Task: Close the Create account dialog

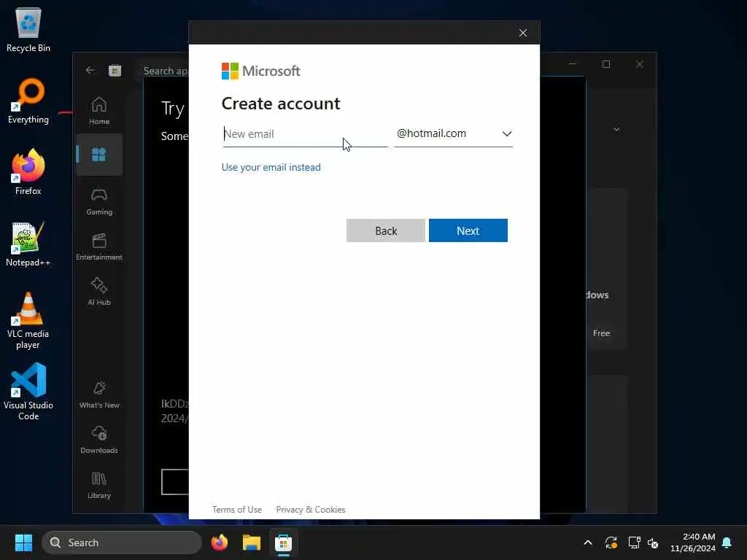Action: tap(522, 32)
